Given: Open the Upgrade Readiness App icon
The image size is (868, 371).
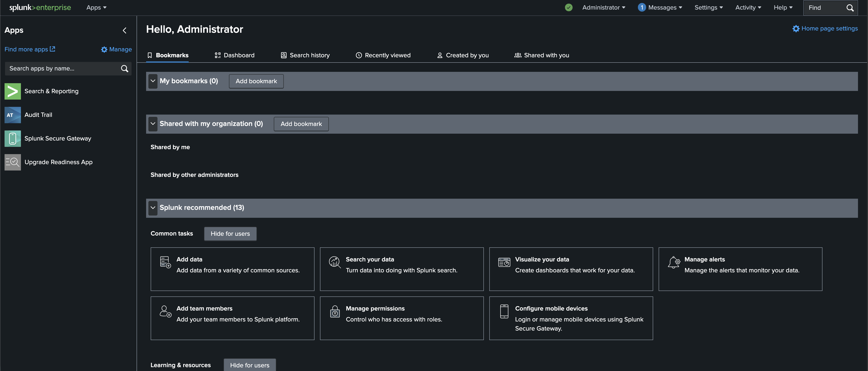Looking at the screenshot, I should [x=13, y=162].
